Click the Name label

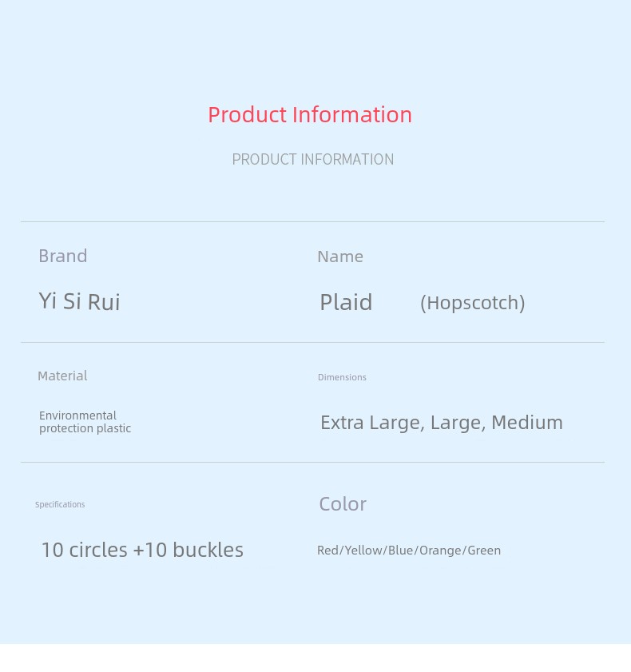tap(340, 256)
